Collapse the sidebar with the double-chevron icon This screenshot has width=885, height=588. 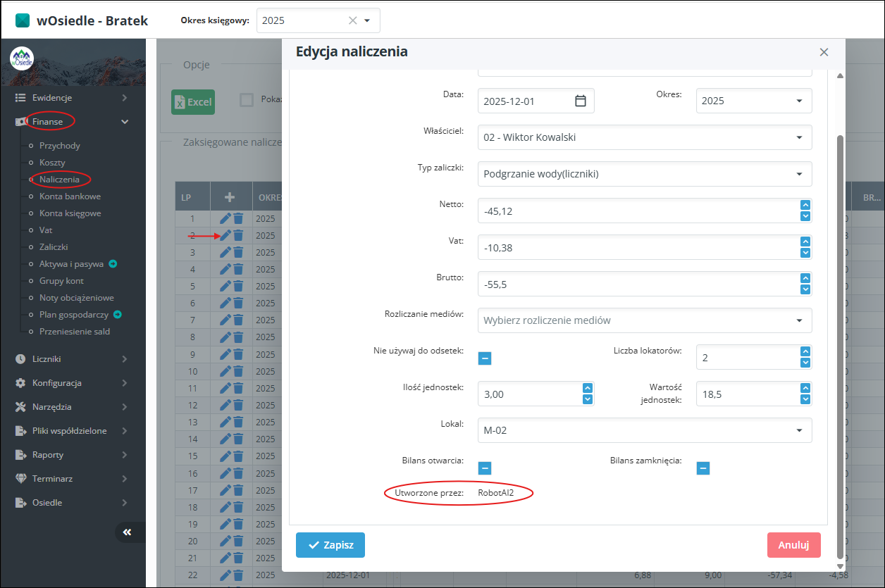[128, 532]
